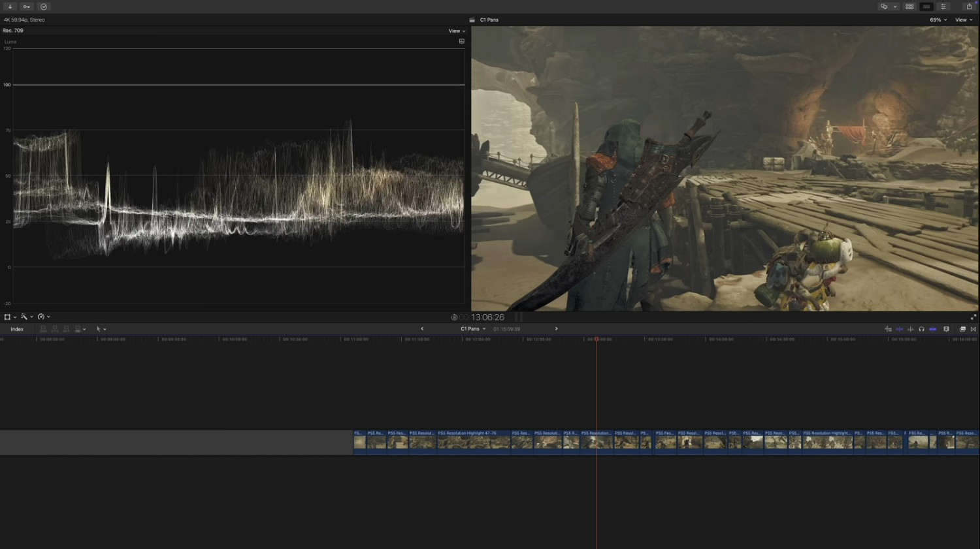The width and height of the screenshot is (980, 549).
Task: Open the enhancements magic wand menu
Action: 25,317
